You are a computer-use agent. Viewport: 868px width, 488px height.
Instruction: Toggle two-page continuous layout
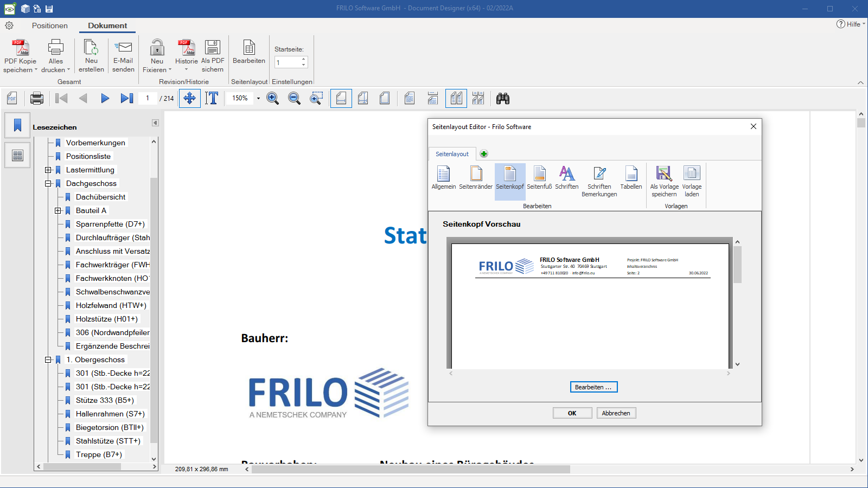point(478,98)
